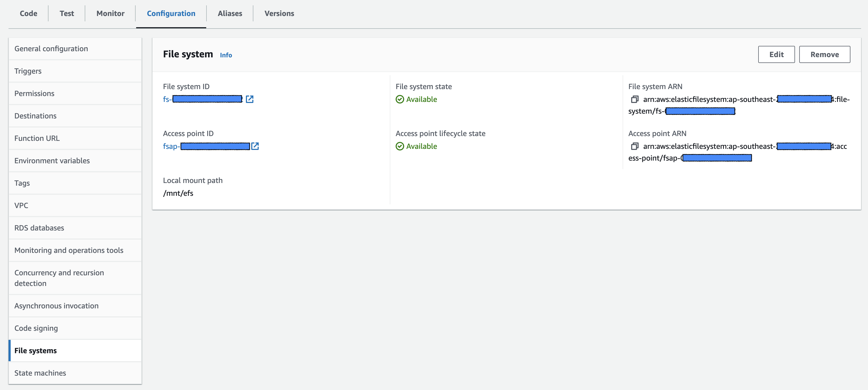Click the Access point ARN copy icon

coord(633,146)
